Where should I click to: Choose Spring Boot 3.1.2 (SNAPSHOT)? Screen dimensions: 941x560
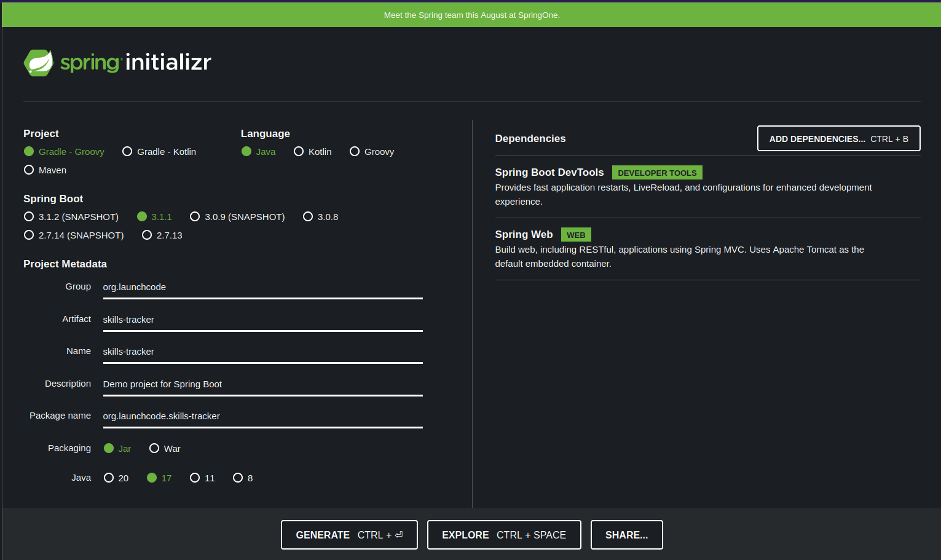[x=29, y=217]
